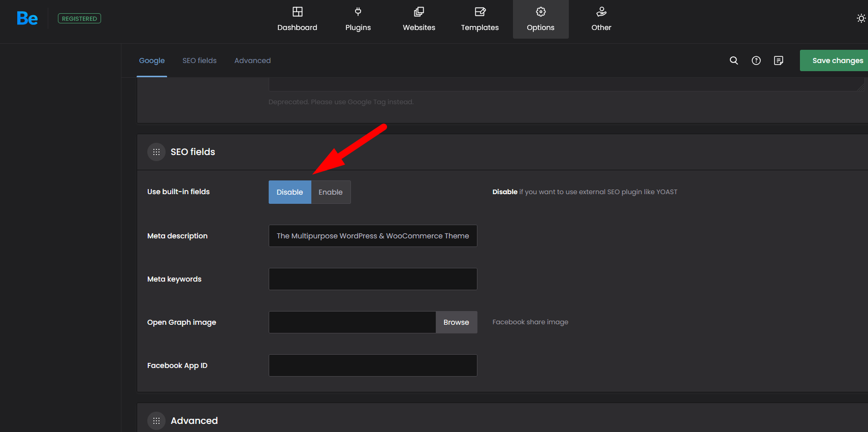The height and width of the screenshot is (432, 868).
Task: Click the Meta description input field
Action: [373, 236]
